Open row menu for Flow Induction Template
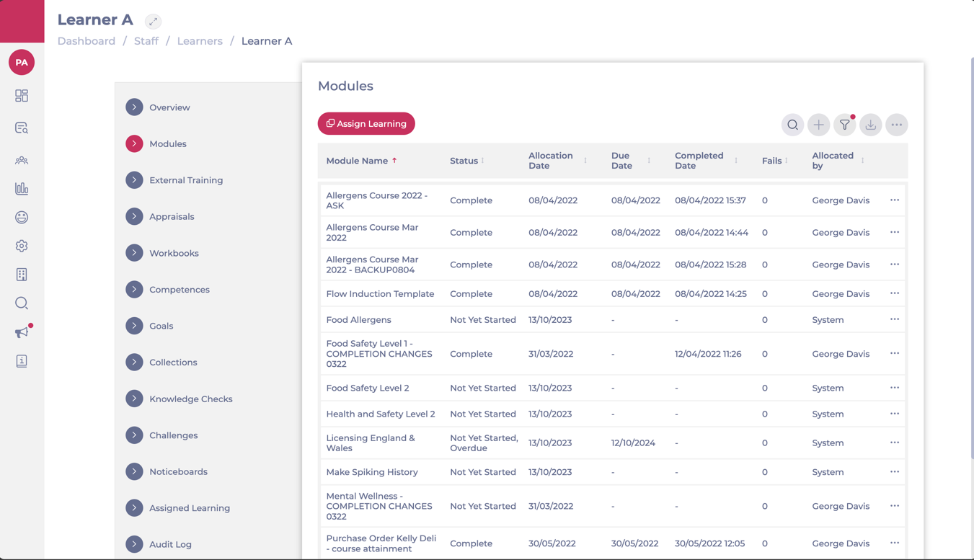 point(895,293)
